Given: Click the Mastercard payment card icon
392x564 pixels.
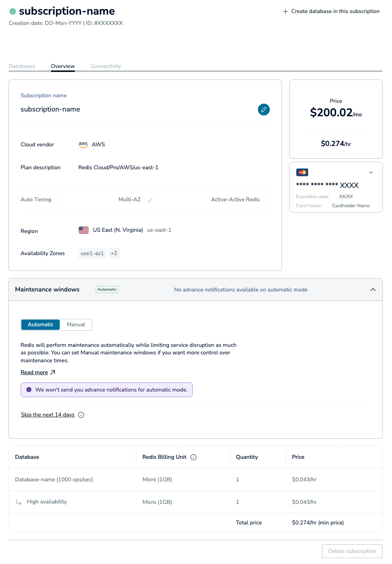Looking at the screenshot, I should 302,172.
